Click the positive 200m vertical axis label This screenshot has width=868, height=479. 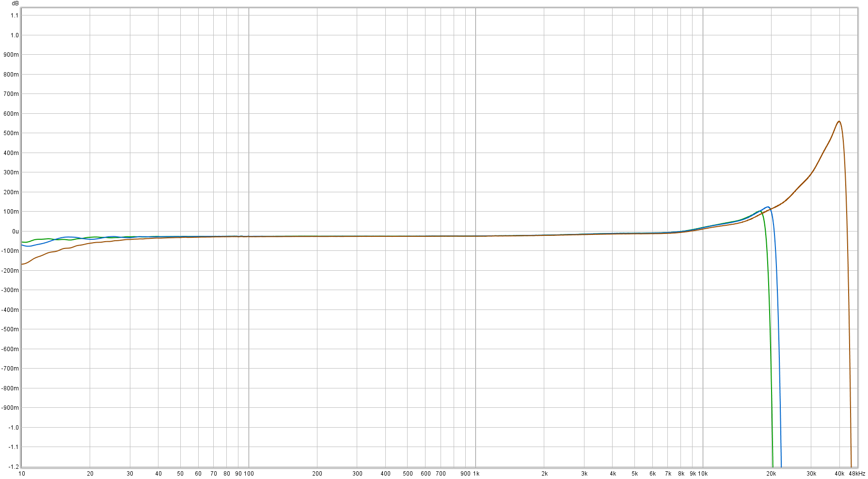(12, 192)
